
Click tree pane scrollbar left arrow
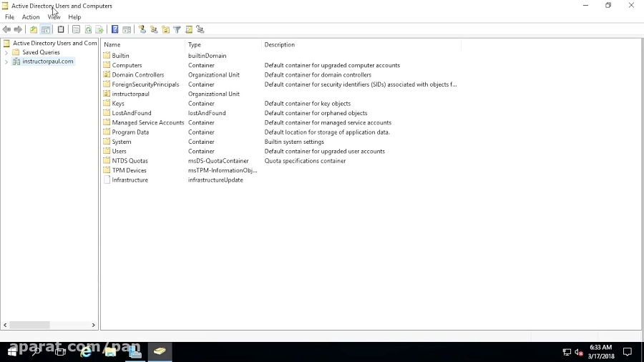click(x=5, y=325)
